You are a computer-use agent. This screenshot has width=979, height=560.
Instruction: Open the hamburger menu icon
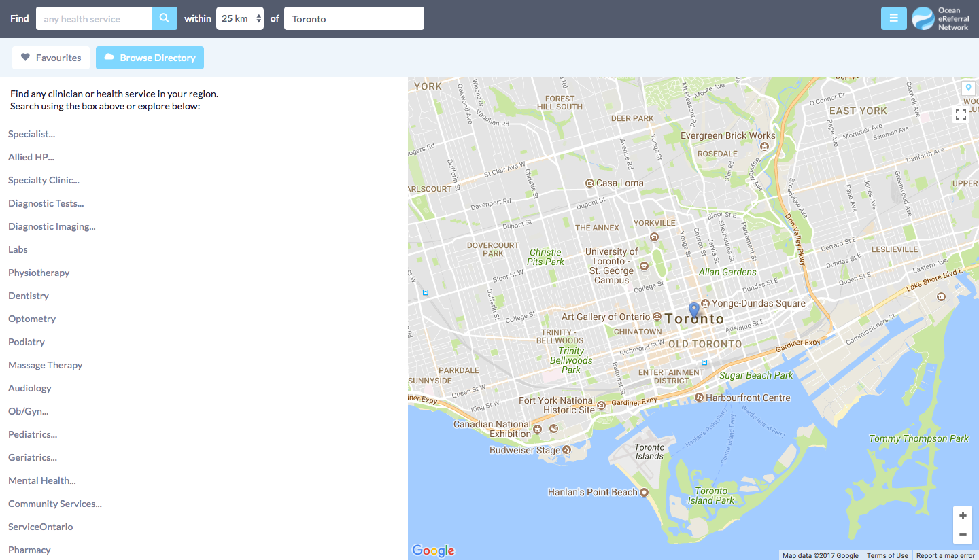(x=893, y=18)
